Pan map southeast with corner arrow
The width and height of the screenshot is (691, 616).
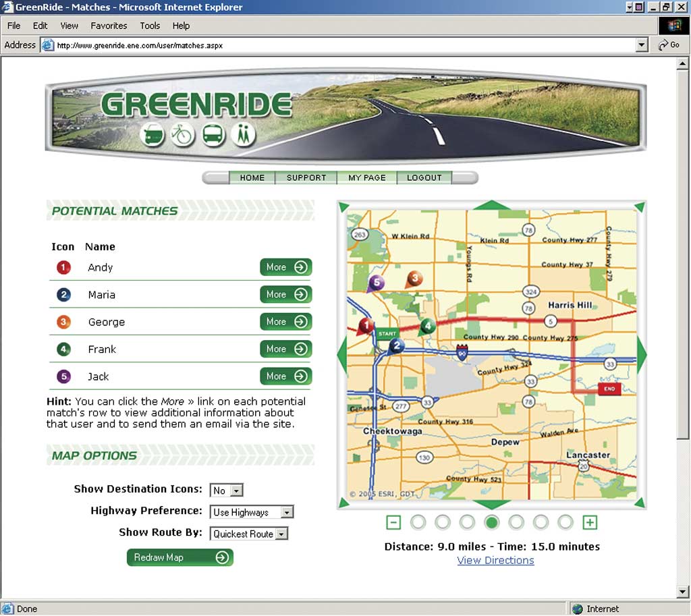click(x=640, y=503)
